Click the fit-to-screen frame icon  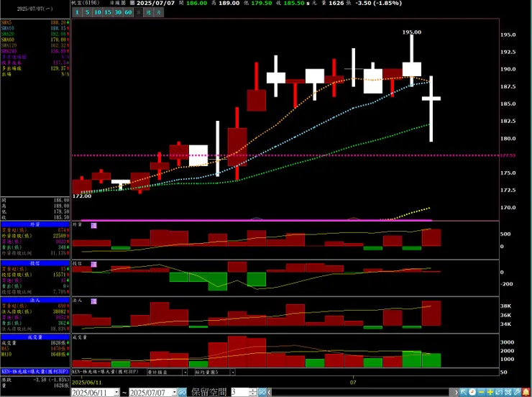click(508, 392)
